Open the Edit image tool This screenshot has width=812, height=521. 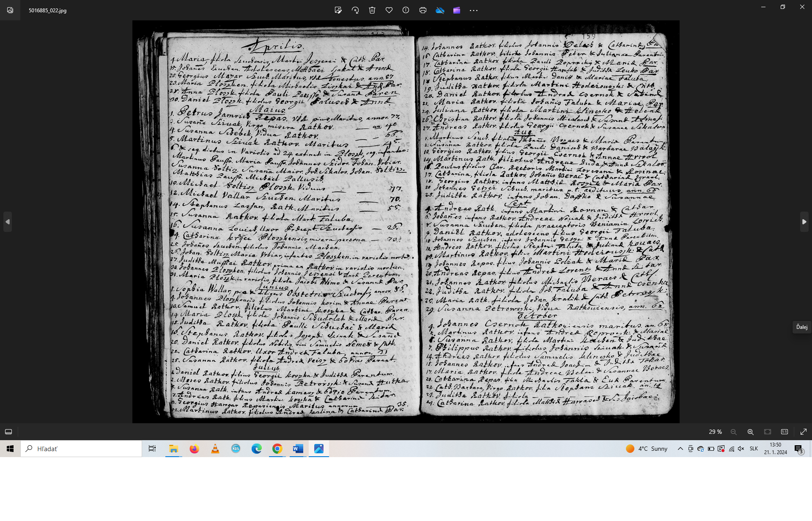[x=338, y=10]
